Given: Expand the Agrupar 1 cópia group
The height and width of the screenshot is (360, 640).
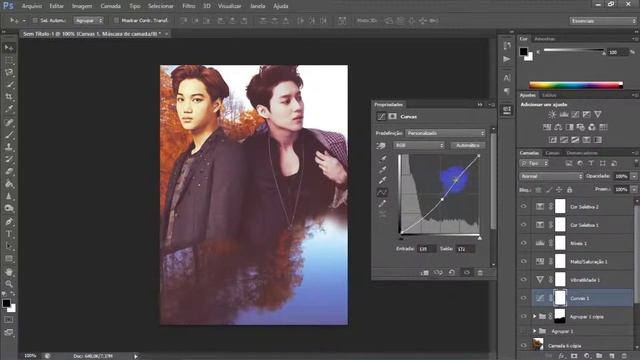Looking at the screenshot, I should coord(534,316).
